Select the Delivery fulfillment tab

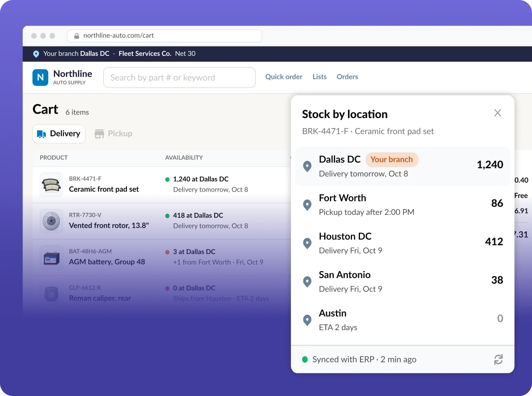59,134
